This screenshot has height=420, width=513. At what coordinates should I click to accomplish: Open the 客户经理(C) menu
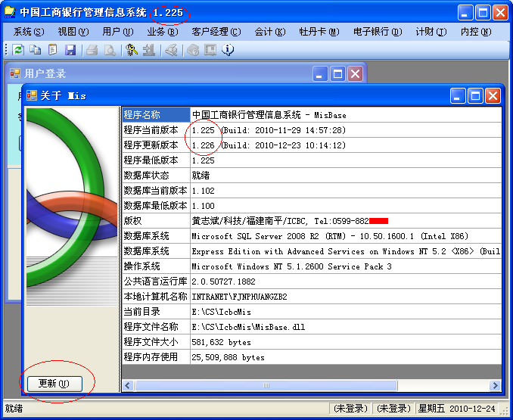(x=216, y=32)
